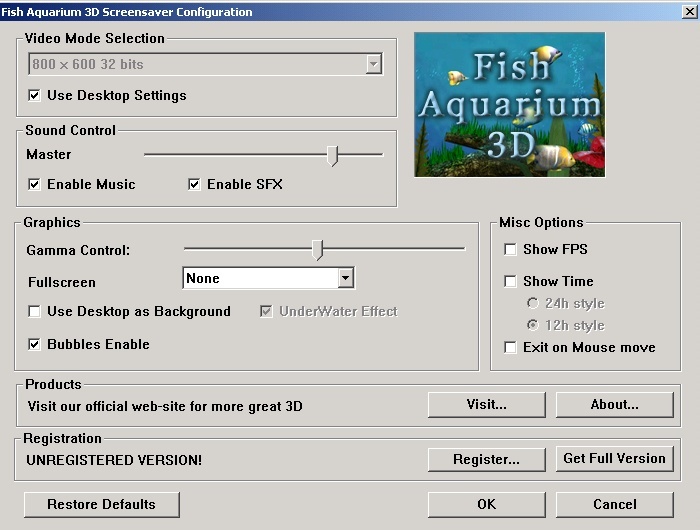The image size is (700, 530).
Task: Select the 12h style radio button
Action: coord(533,325)
